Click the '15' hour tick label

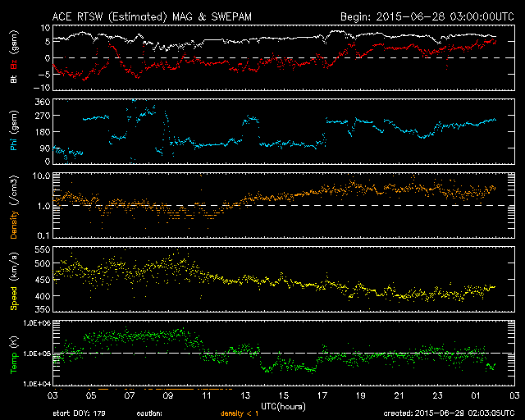click(284, 396)
